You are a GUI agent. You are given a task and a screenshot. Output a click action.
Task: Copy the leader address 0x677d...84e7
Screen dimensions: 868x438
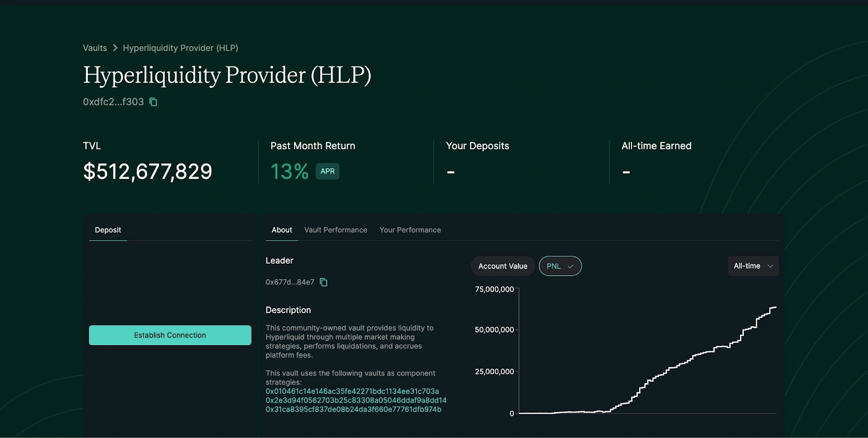tap(324, 282)
